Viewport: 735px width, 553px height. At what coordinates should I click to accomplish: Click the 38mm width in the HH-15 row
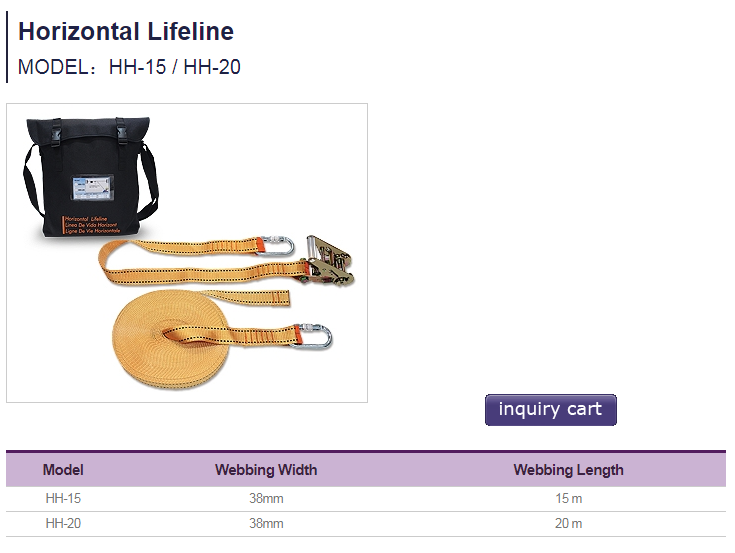click(266, 498)
